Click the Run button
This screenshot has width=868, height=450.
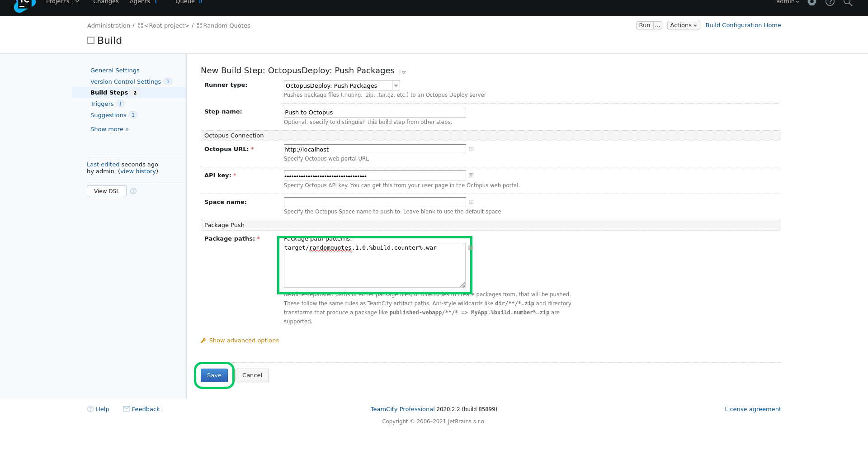tap(644, 25)
